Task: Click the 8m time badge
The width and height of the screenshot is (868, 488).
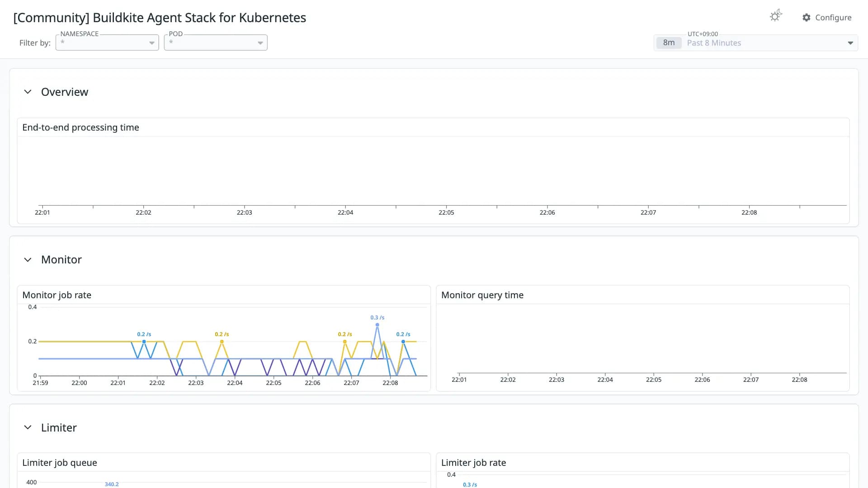Action: click(x=669, y=43)
